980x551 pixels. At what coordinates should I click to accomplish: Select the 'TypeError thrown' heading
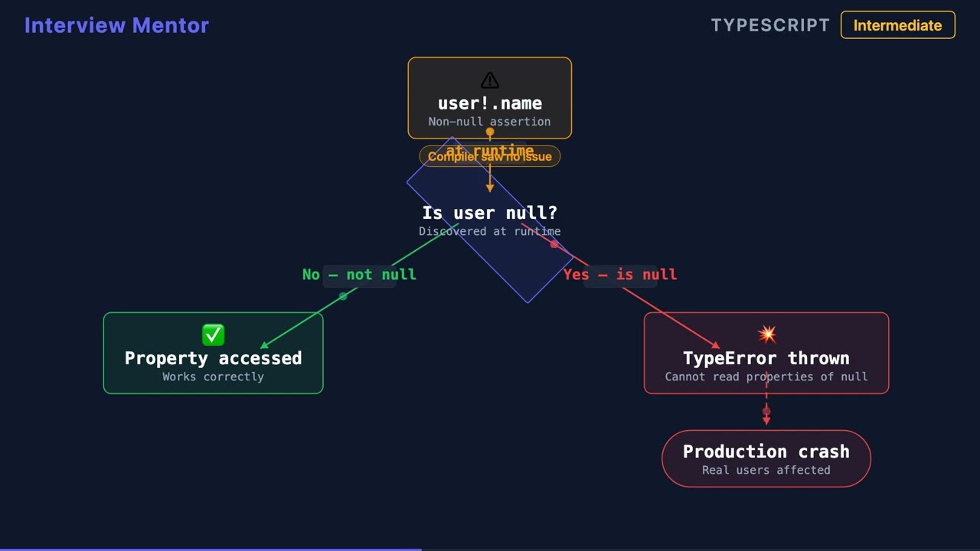click(x=766, y=358)
